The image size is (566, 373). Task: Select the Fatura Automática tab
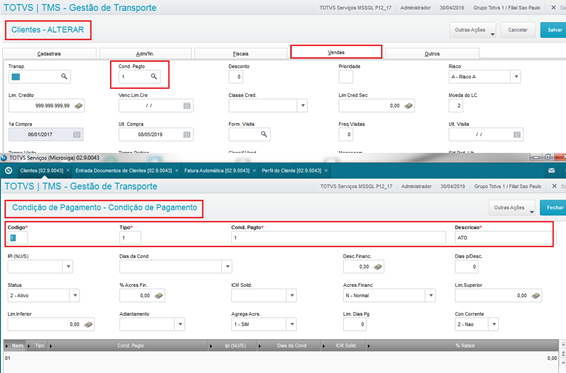pyautogui.click(x=217, y=170)
